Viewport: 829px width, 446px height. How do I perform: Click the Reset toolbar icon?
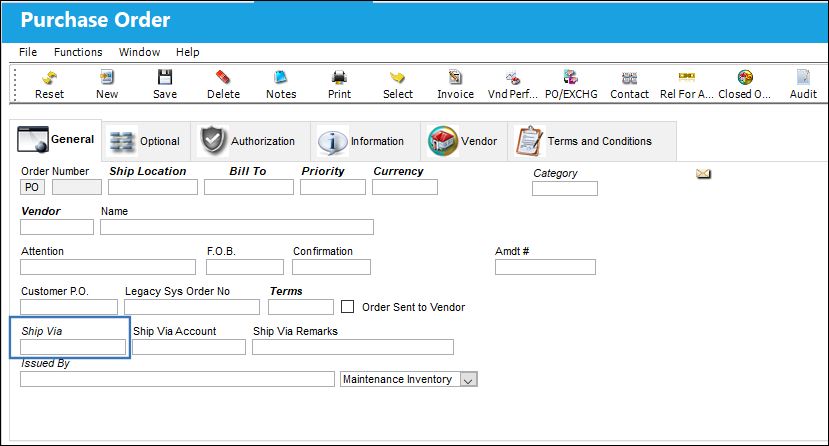tap(49, 85)
